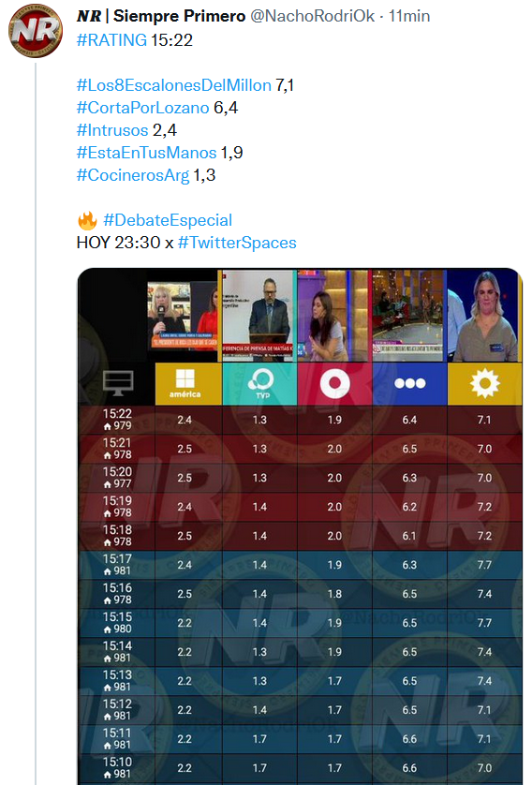Click the TVP channel logo
Image resolution: width=532 pixels, height=785 pixels.
pyautogui.click(x=259, y=383)
